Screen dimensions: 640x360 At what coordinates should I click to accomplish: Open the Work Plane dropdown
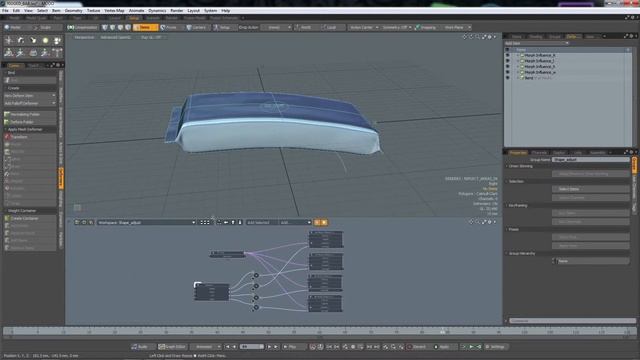456,27
